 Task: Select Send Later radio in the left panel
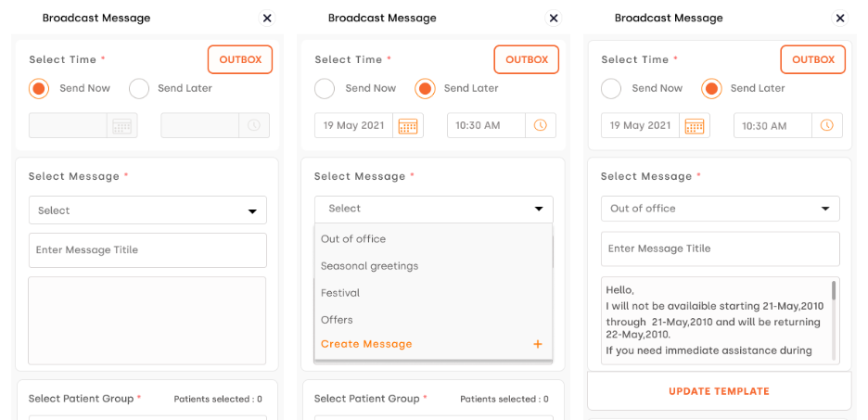[139, 89]
